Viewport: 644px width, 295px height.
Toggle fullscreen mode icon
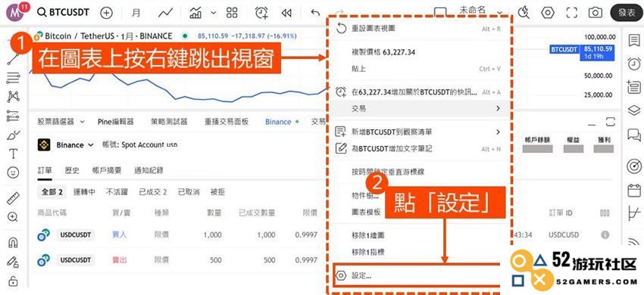coord(572,13)
